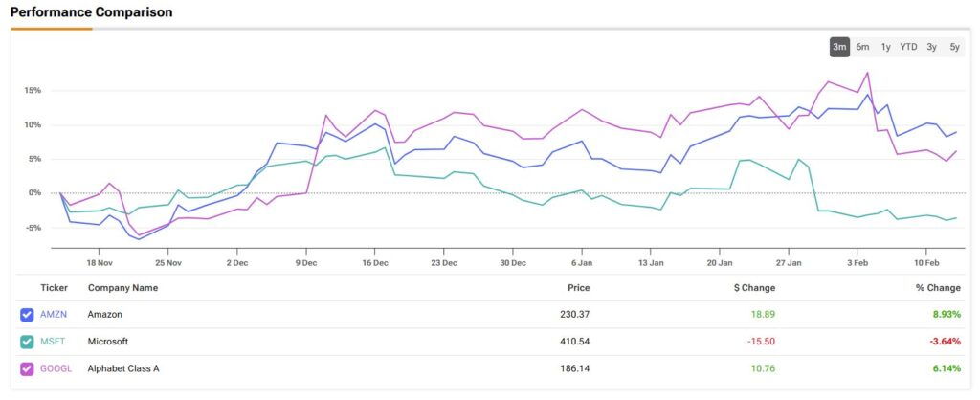
Task: Toggle the MSFT series checkbox
Action: (27, 341)
